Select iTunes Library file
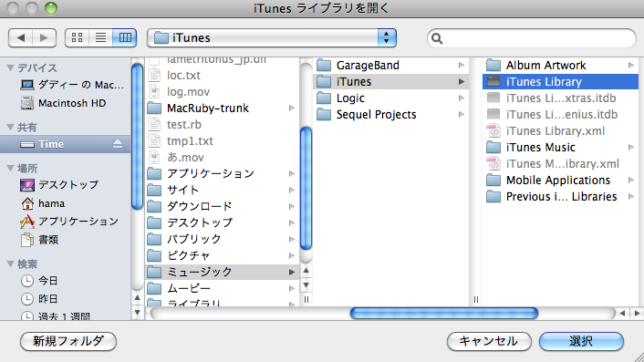644x362 pixels. point(560,82)
